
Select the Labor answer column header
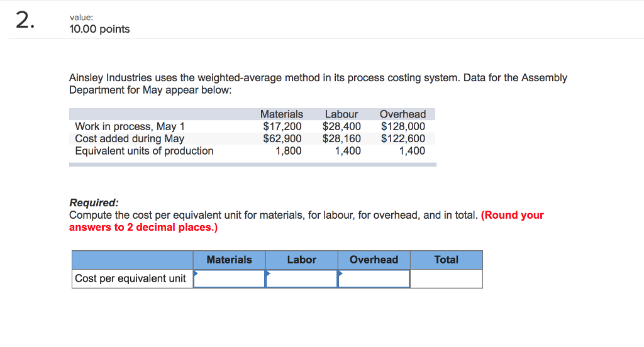pos(301,260)
